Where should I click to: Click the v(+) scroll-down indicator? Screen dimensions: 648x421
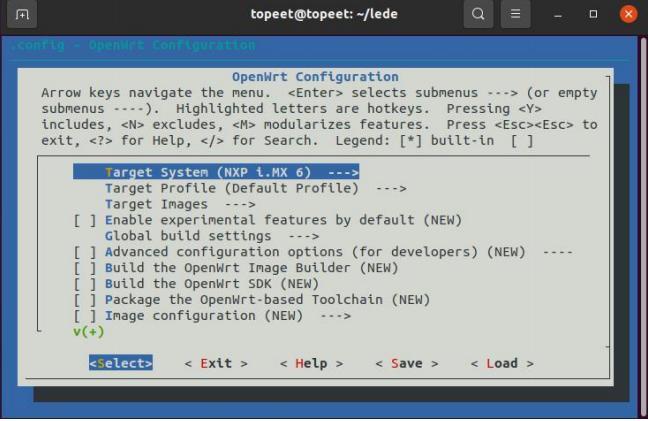88,332
